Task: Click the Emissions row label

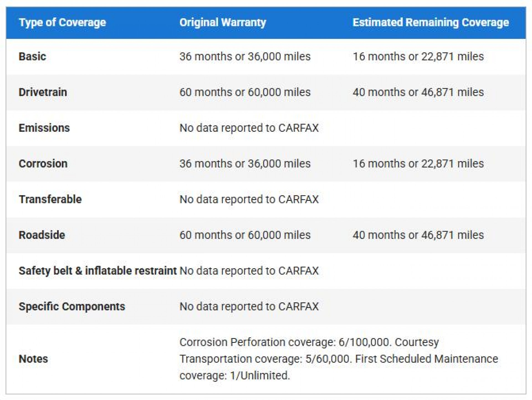Action: (x=44, y=128)
